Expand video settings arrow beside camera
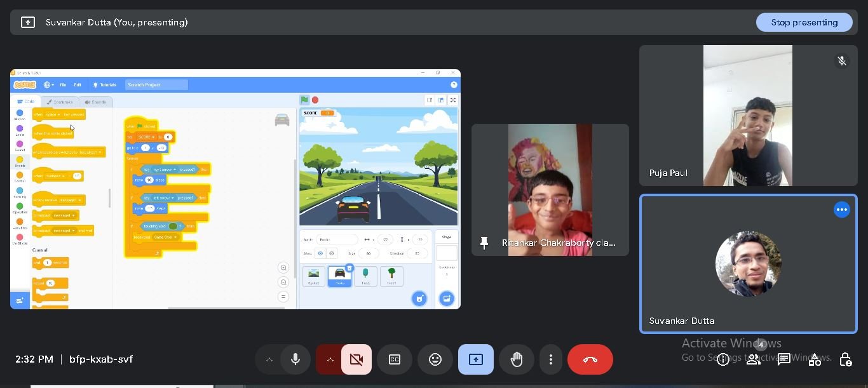Viewport: 868px width, 388px height. click(x=330, y=359)
